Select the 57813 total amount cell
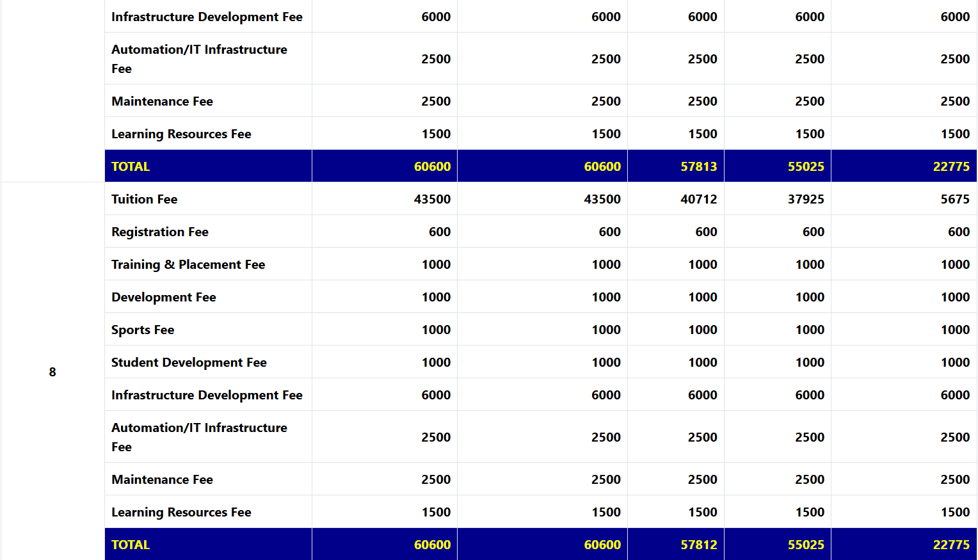The image size is (978, 560). click(698, 166)
